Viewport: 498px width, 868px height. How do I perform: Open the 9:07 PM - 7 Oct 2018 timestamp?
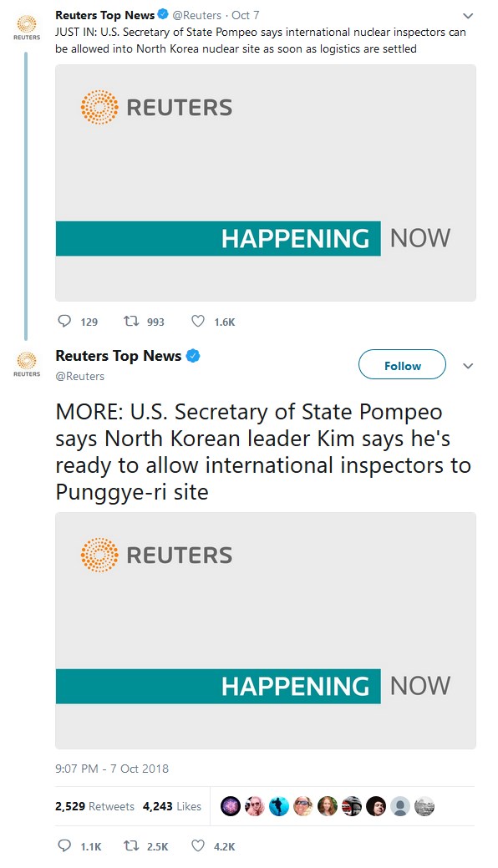(112, 769)
